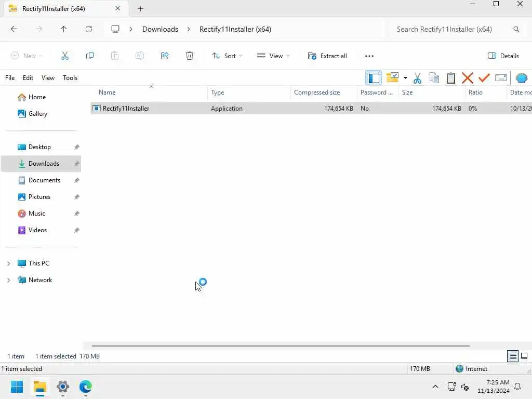The height and width of the screenshot is (399, 532).
Task: Unpin Desktop using its pin icon
Action: [77, 147]
